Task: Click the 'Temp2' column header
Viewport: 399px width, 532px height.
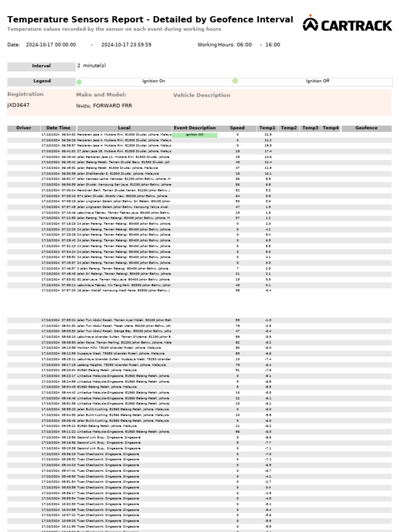Action: 289,128
